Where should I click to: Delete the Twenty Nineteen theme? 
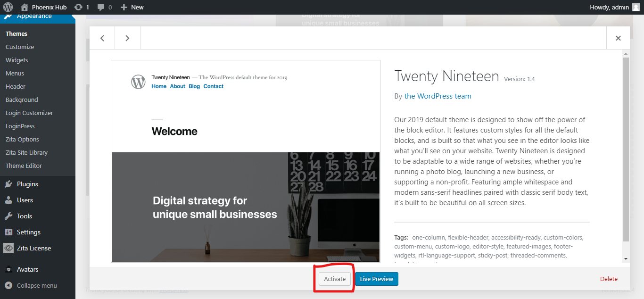[x=609, y=279]
